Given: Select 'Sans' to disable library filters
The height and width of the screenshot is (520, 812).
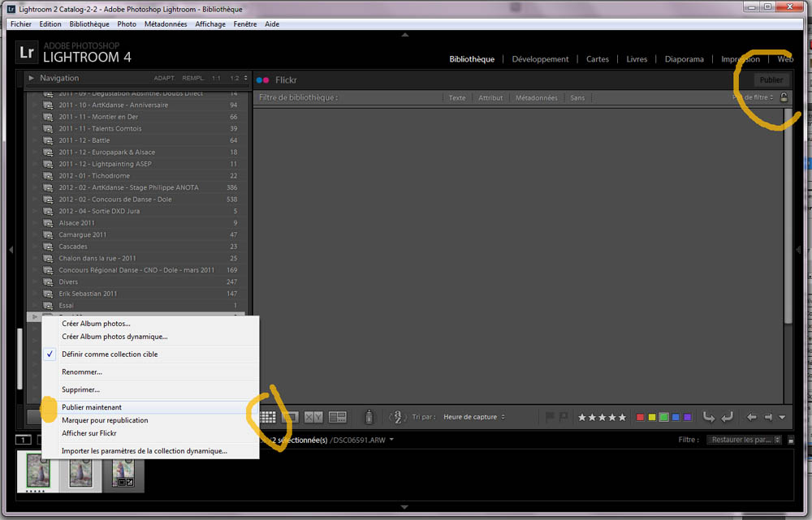Looking at the screenshot, I should tap(577, 98).
